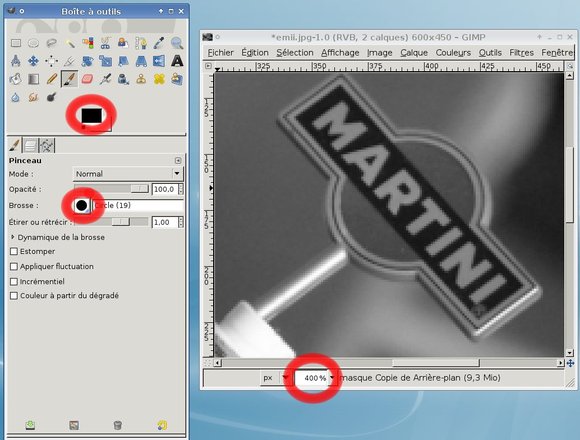
Task: Enable the Incrémentiel checkbox
Action: coord(14,282)
